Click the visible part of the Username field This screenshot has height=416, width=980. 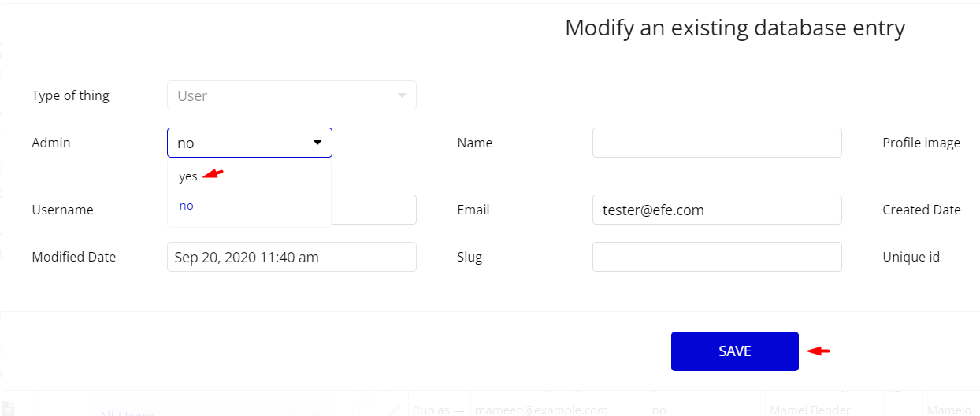click(x=374, y=210)
